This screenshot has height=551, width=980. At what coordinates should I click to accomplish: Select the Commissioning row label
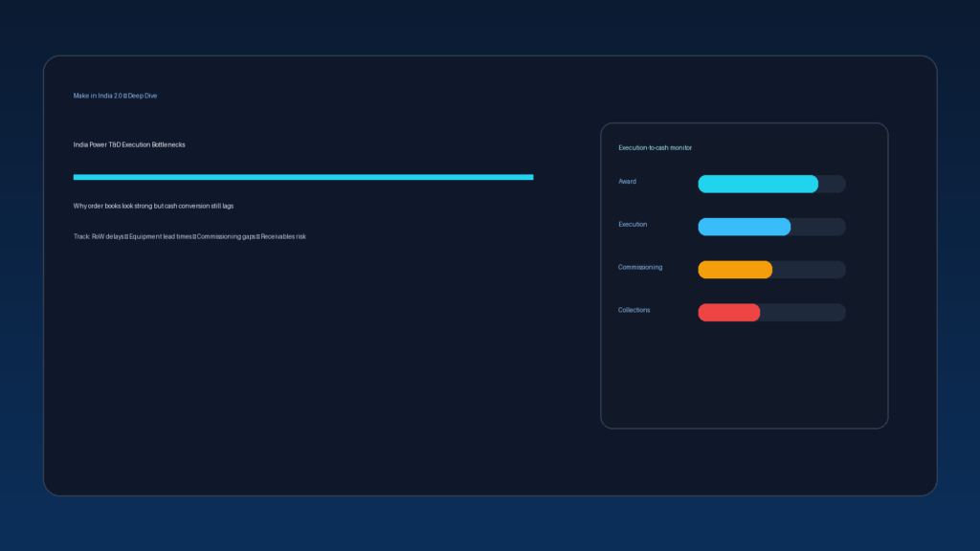pyautogui.click(x=640, y=267)
